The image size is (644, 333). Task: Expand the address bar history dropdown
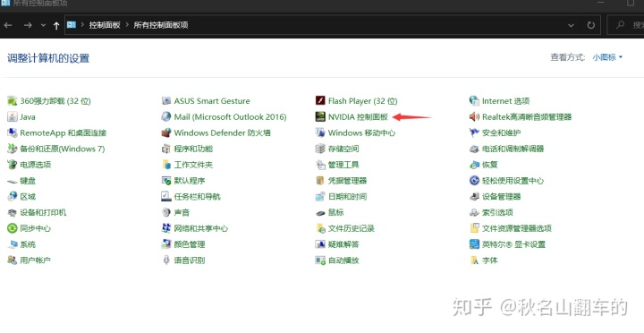571,25
